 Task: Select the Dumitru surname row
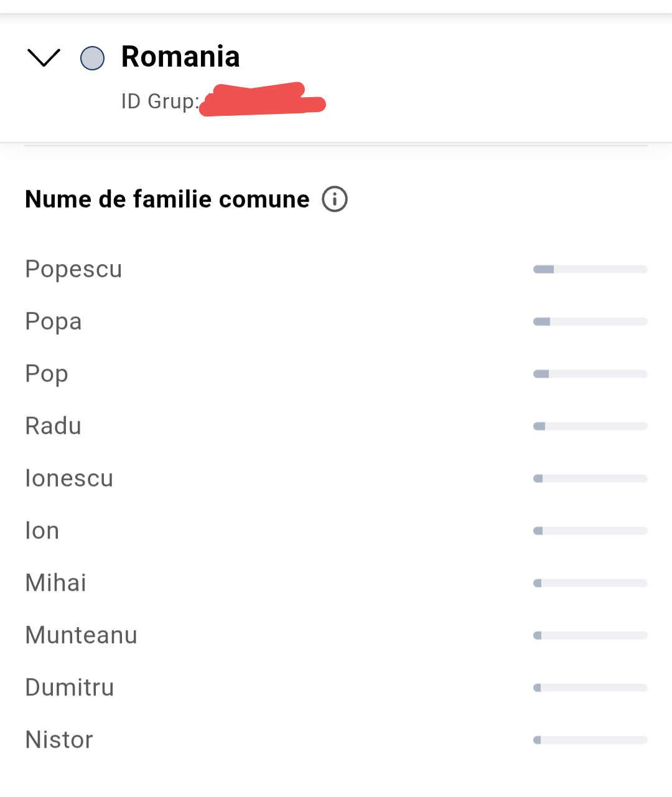pyautogui.click(x=336, y=687)
